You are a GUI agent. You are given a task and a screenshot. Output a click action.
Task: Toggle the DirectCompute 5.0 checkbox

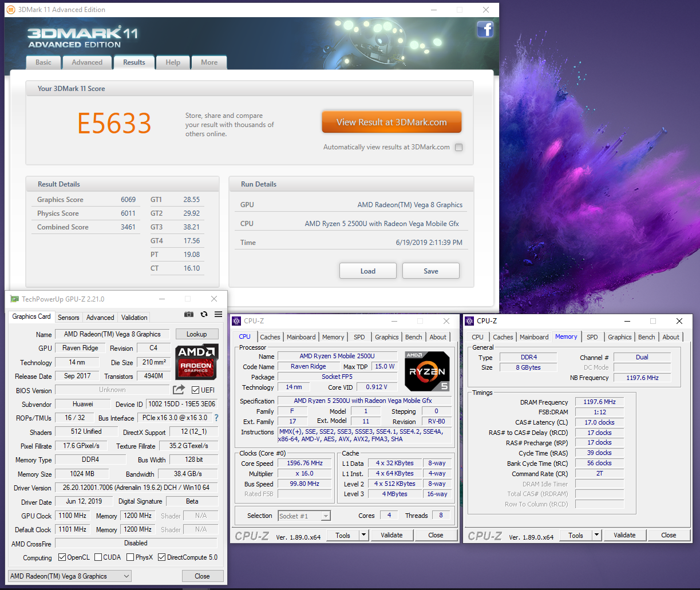[162, 557]
